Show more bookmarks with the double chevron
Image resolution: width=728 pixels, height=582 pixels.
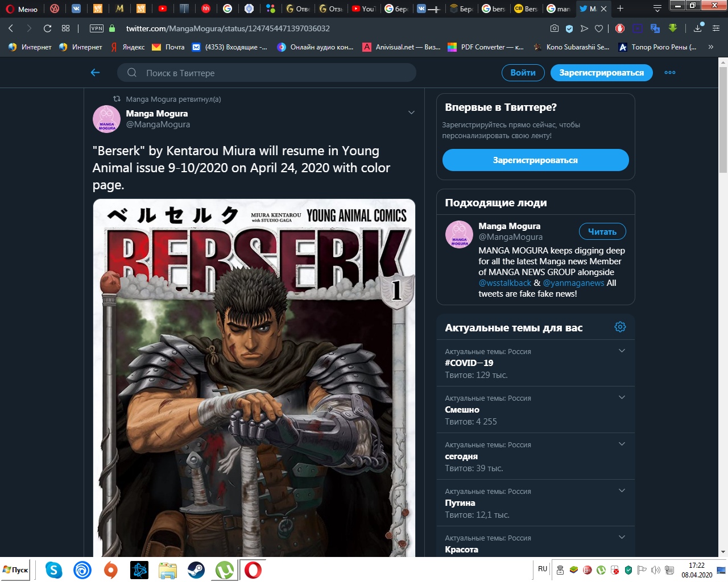coord(711,47)
